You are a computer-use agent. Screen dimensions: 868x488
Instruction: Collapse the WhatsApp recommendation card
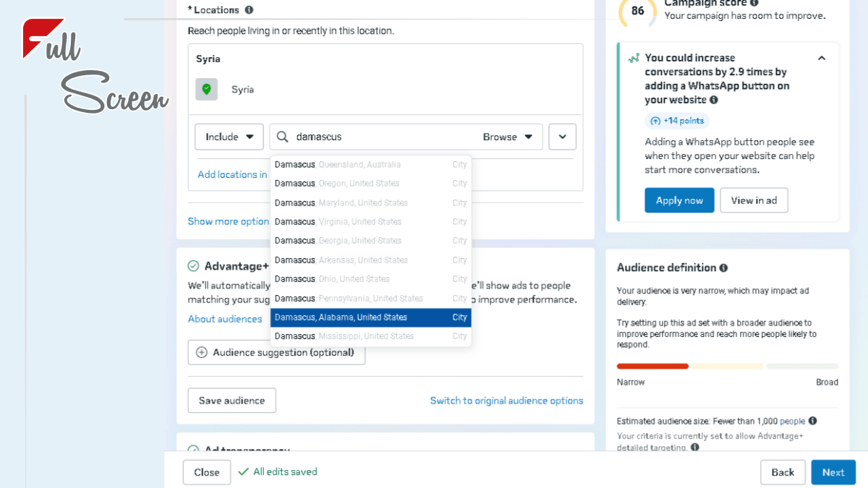(x=822, y=58)
